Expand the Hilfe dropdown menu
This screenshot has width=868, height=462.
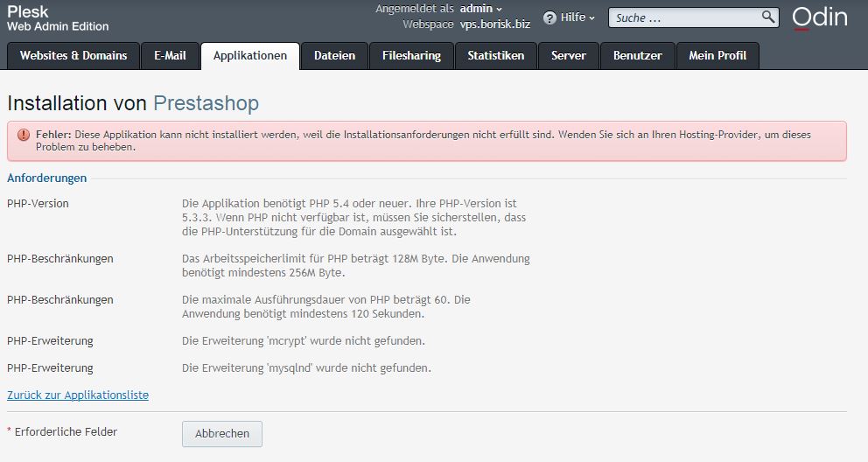click(x=577, y=17)
